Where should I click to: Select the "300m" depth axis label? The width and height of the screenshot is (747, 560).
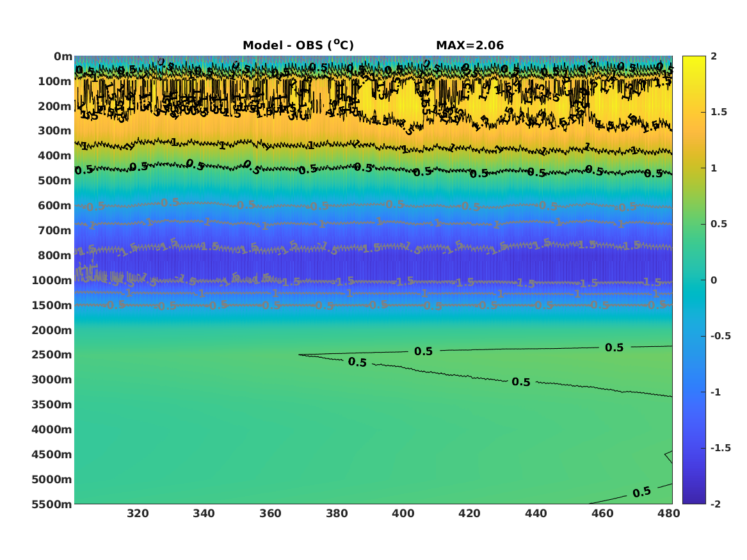pos(55,131)
